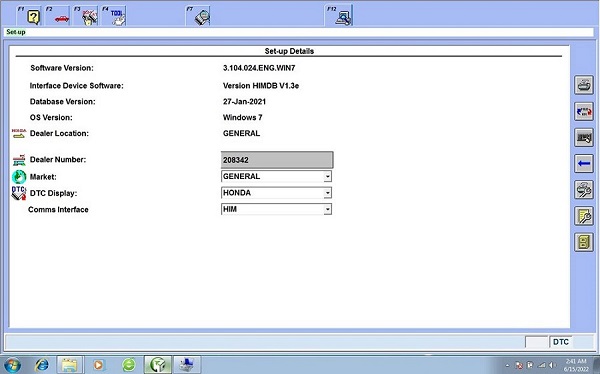Open the F12 computer setup icon
The width and height of the screenshot is (600, 374).
[339, 16]
